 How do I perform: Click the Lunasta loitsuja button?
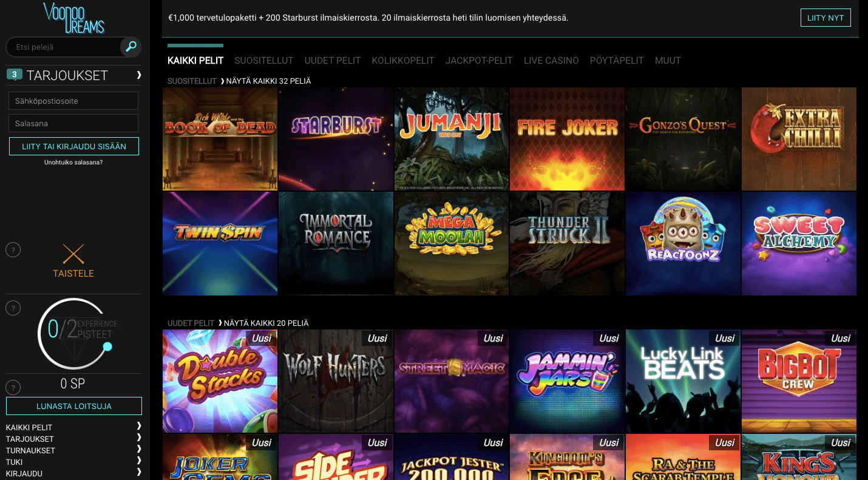(74, 406)
